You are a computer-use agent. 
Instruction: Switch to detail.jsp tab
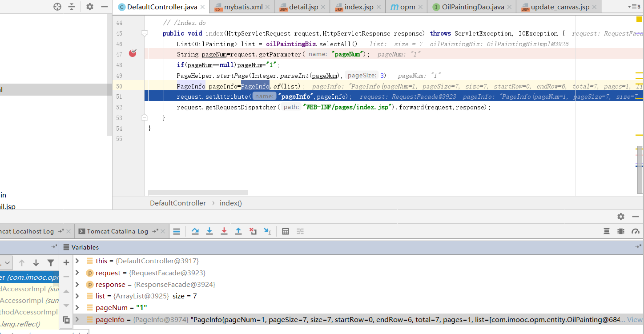tap(303, 7)
